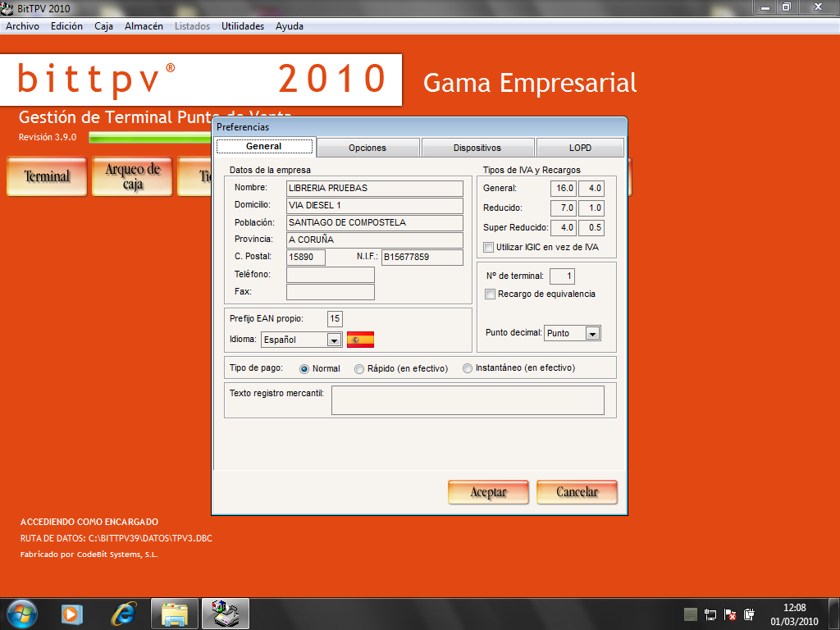Click the Prefijo EAN propio field
The image size is (840, 630).
tap(335, 319)
